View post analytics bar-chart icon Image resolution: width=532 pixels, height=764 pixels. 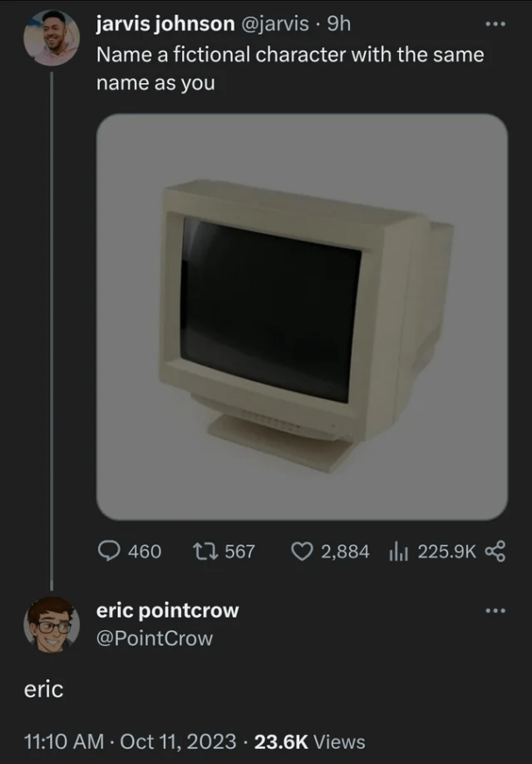tap(399, 550)
